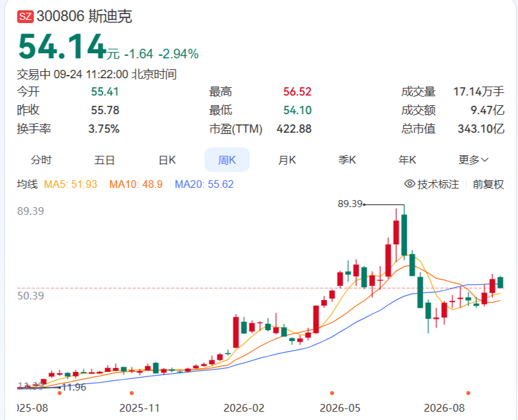Click the MA10: 48.9 indicator label

click(x=136, y=184)
